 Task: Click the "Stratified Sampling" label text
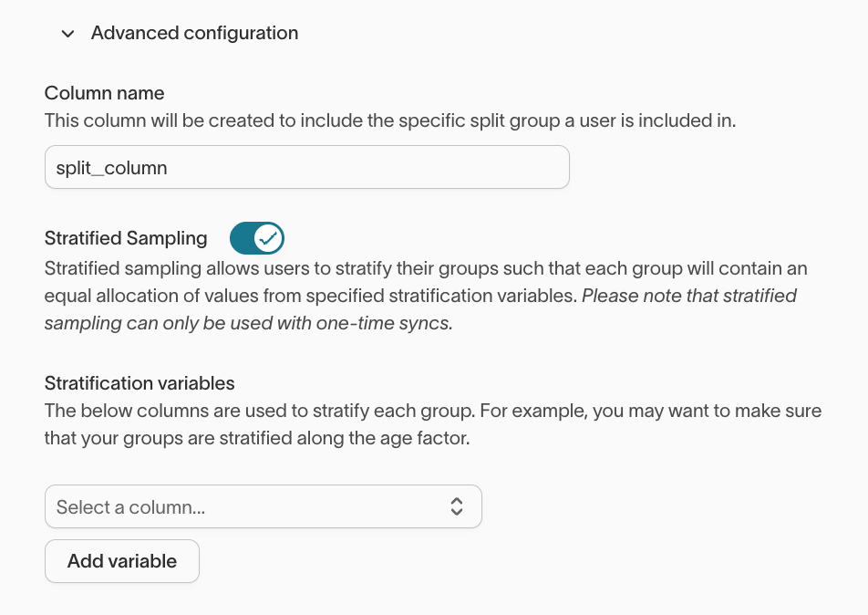point(126,238)
